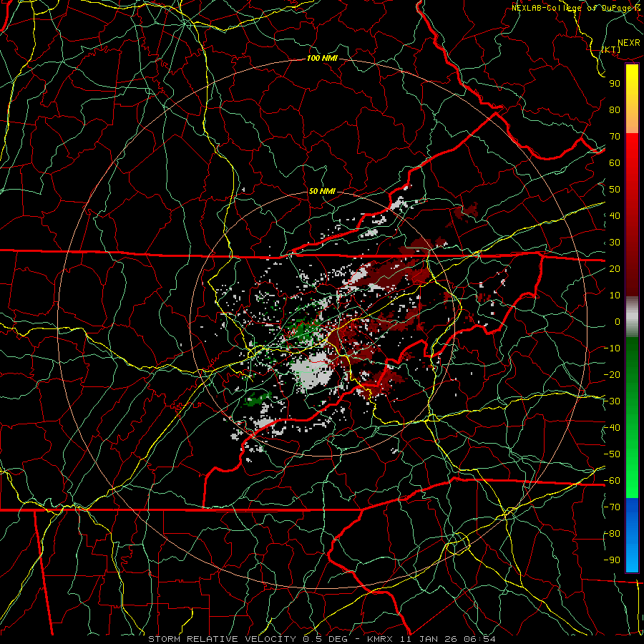Click the -90 scale value
This screenshot has width=644, height=644.
click(x=612, y=560)
